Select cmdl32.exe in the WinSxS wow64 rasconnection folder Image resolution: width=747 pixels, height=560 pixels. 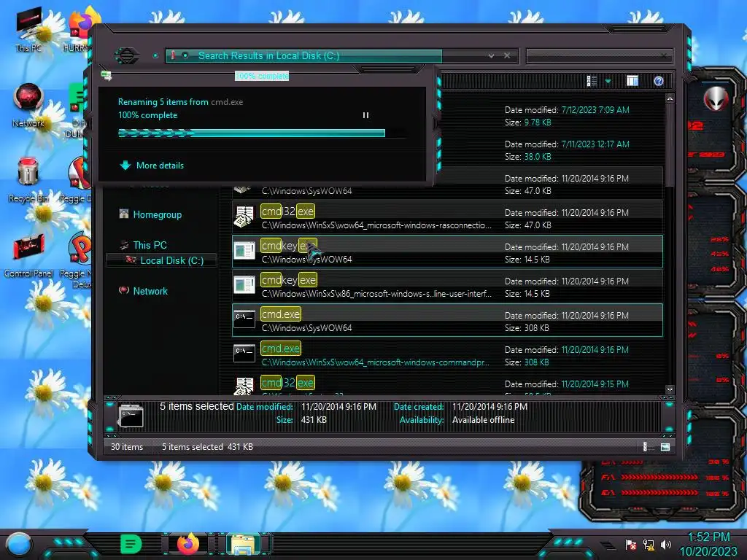click(x=447, y=217)
